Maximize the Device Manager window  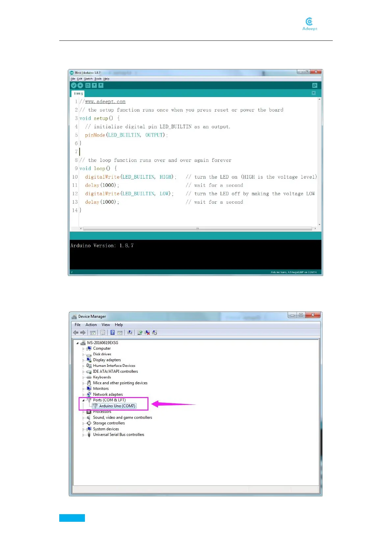[x=301, y=315]
